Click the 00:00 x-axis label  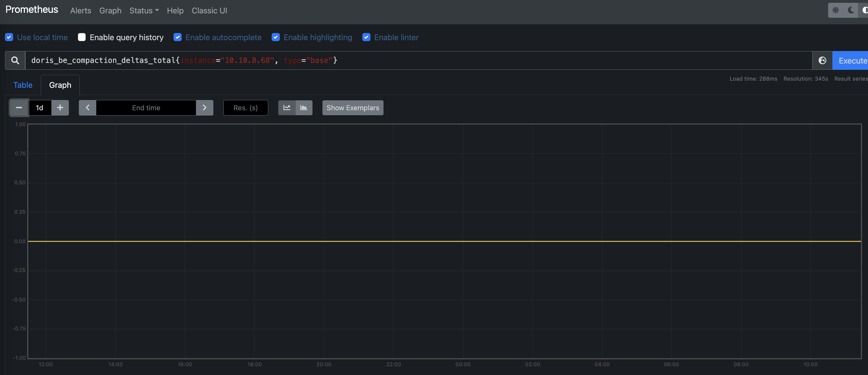(463, 364)
